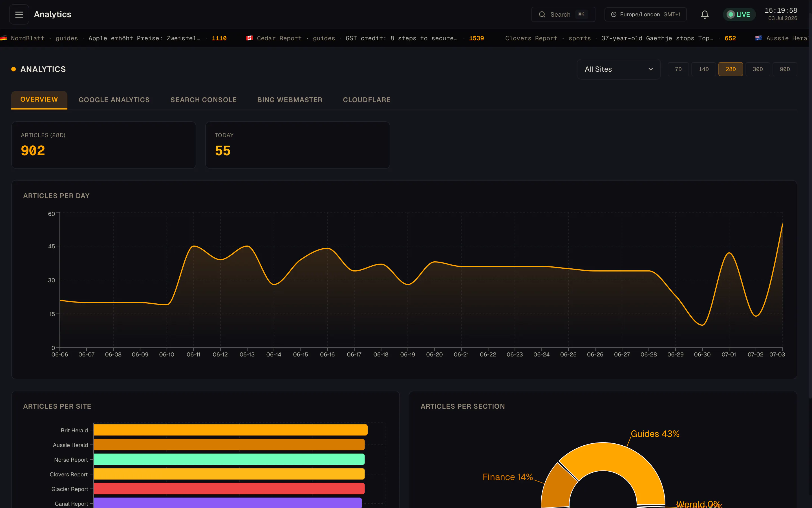Select the 90D time range
The width and height of the screenshot is (812, 508).
click(x=784, y=69)
